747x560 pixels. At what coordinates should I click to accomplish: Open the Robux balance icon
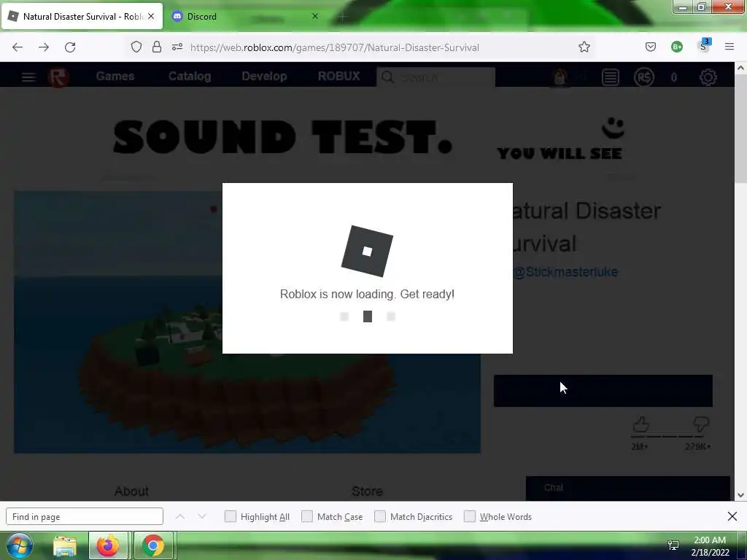[643, 77]
